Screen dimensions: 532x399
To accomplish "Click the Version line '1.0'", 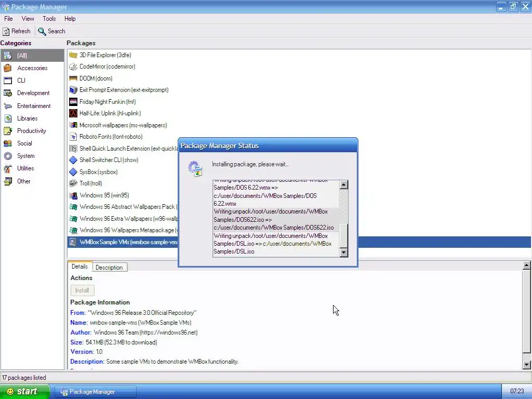I will [86, 352].
